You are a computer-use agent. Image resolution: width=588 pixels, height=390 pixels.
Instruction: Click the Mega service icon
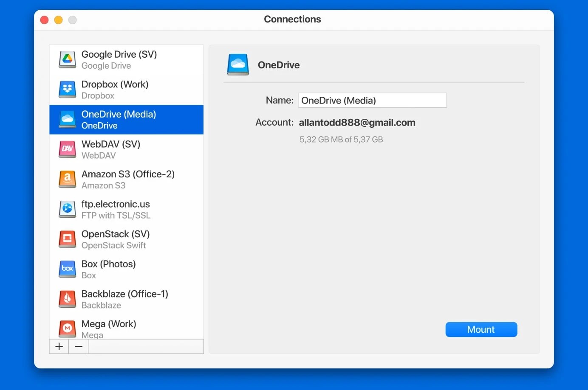67,328
